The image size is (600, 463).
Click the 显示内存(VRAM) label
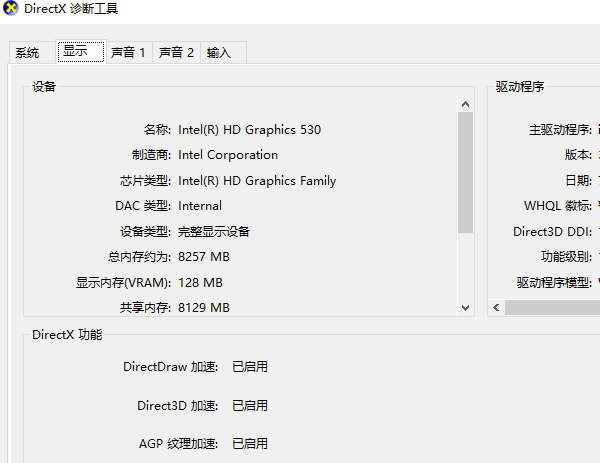pyautogui.click(x=123, y=283)
